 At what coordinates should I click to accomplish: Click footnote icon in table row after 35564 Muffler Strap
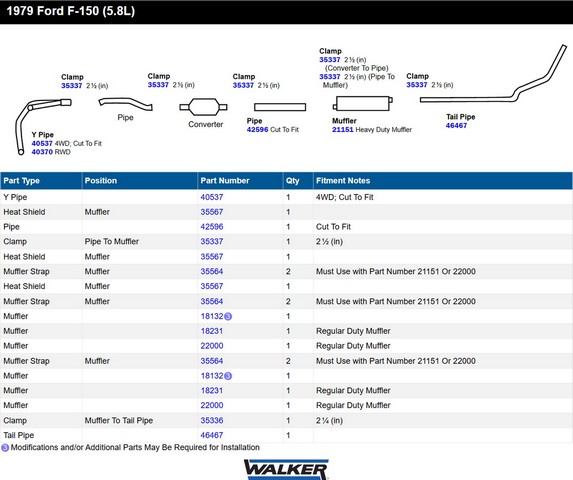228,316
